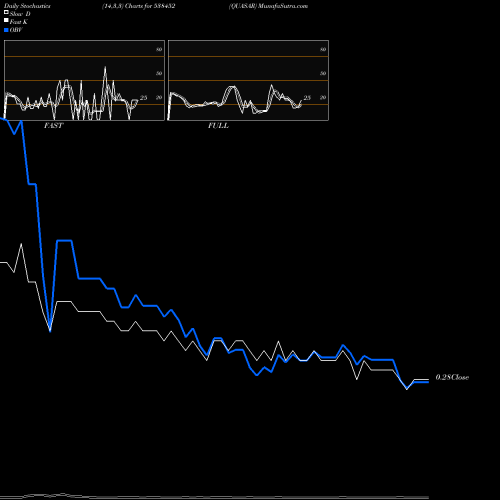Click the 'Fast K' legend label

click(19, 22)
